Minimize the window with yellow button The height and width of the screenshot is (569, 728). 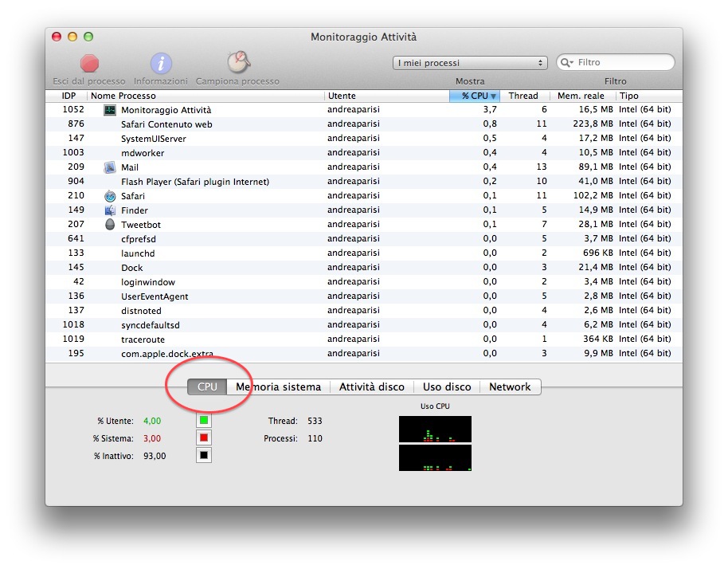pos(72,37)
